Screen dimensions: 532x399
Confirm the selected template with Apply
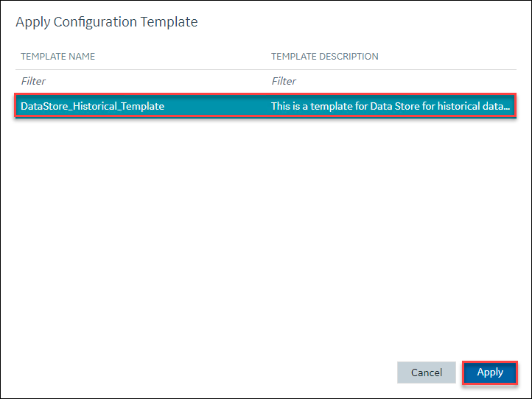[490, 372]
